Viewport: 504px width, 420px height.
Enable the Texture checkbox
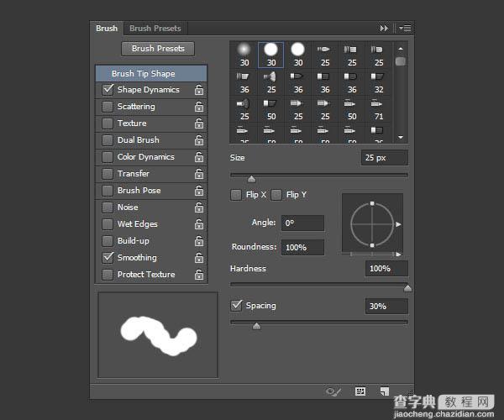click(x=108, y=123)
